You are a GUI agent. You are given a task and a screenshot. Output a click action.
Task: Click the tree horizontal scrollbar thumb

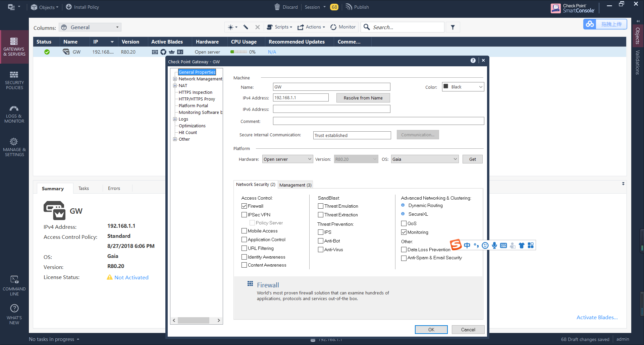(194, 320)
